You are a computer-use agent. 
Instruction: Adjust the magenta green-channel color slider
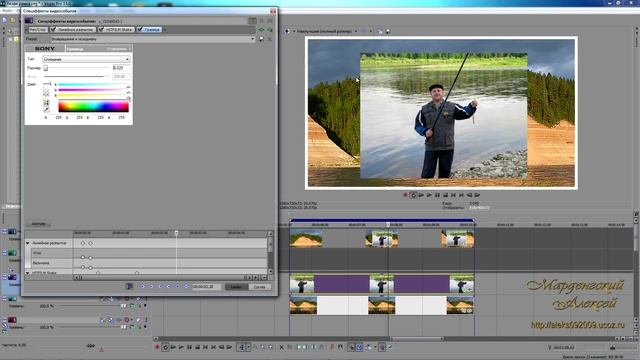coord(93,90)
